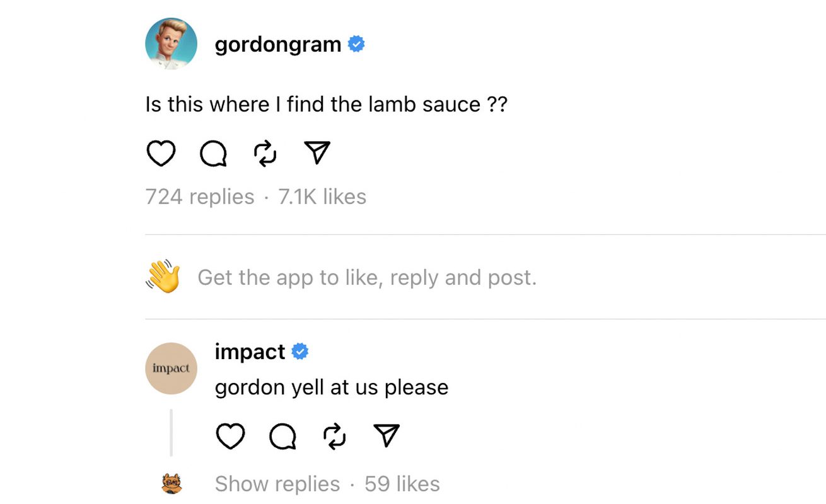Expand replies with Show replies
This screenshot has height=504, width=826.
point(277,484)
